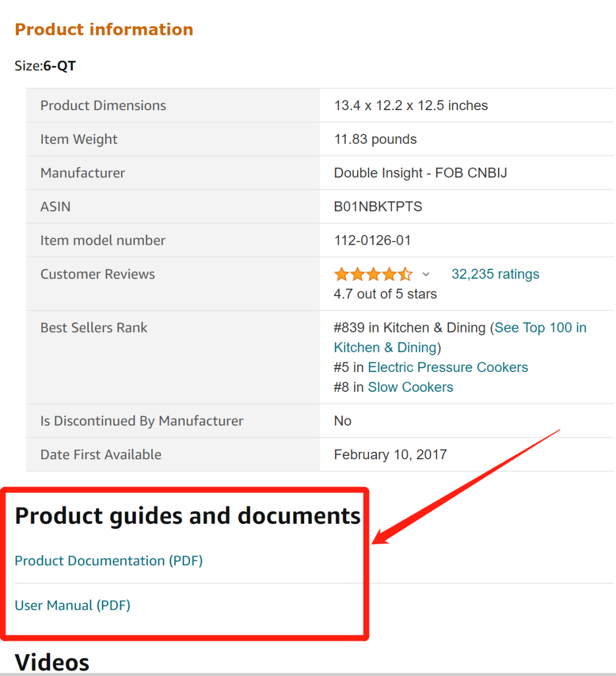Click the Videos section heading

[52, 662]
